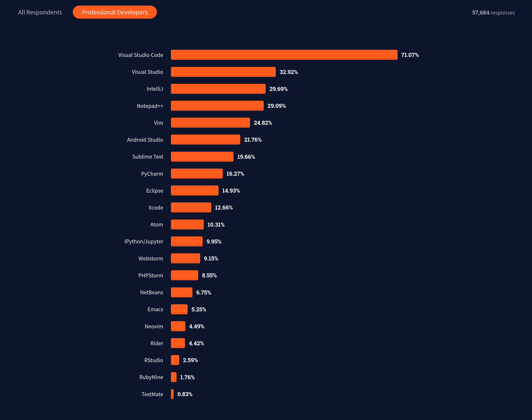Switch to the All Respondents tab

click(x=40, y=12)
